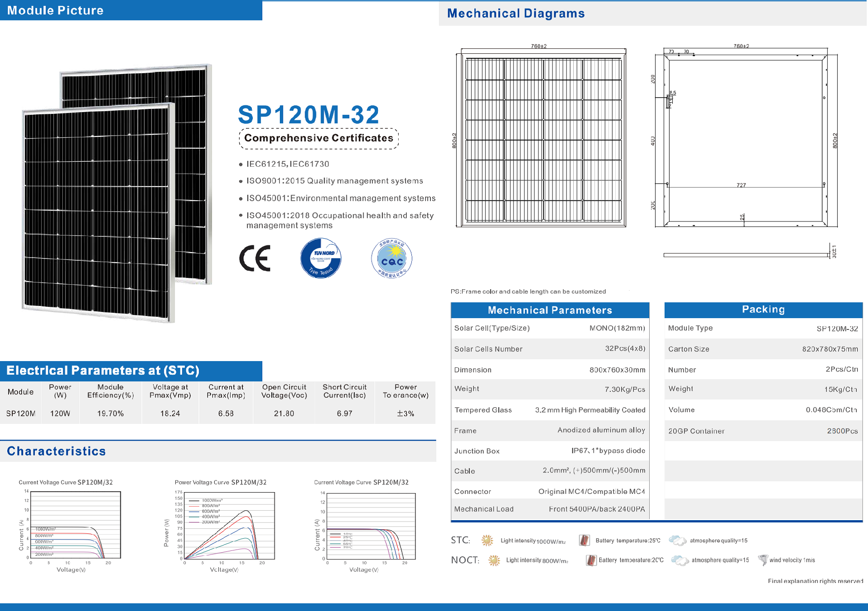Click the IEC61215, IEC61730 bullet
This screenshot has width=868, height=611.
pos(288,164)
